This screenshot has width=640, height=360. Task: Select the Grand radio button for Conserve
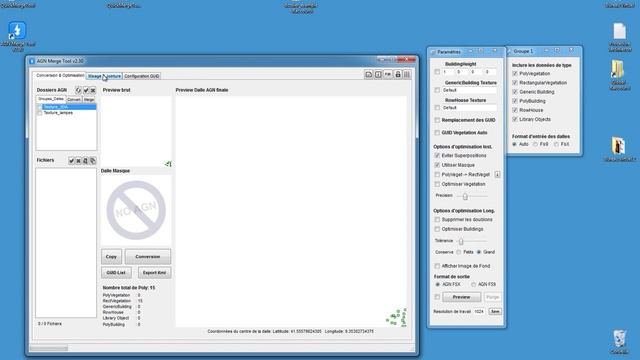coord(479,252)
